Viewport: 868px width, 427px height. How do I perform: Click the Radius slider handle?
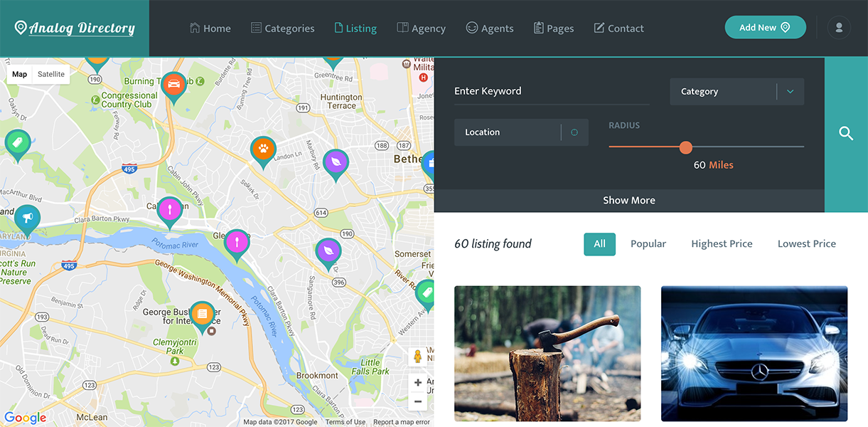685,147
